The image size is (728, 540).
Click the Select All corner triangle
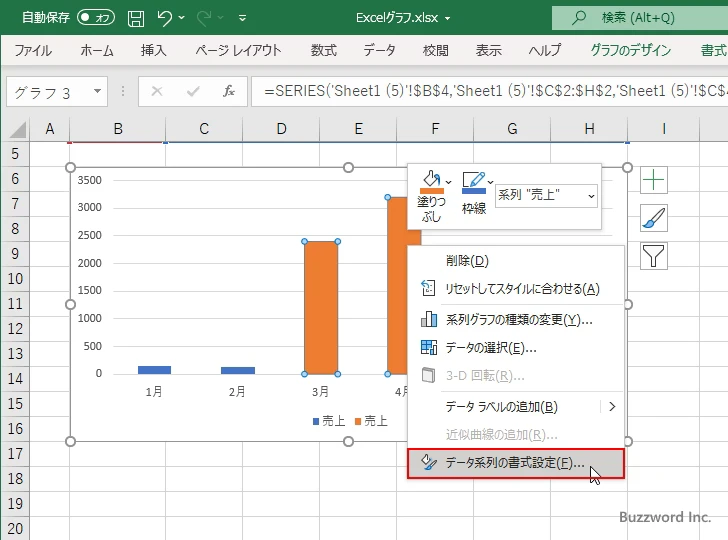coord(18,130)
